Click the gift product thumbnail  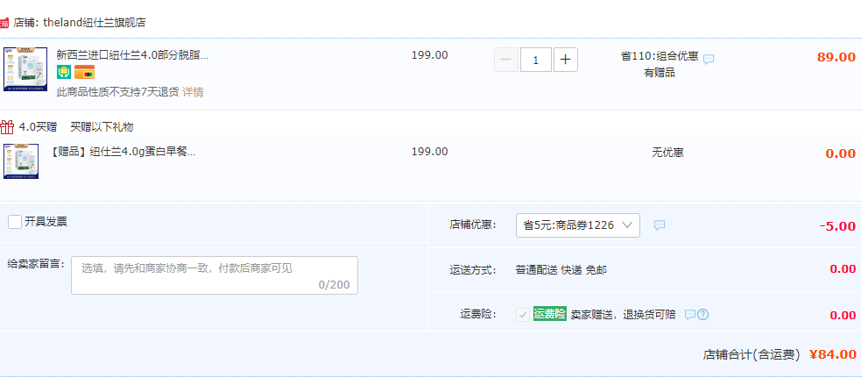point(21,161)
